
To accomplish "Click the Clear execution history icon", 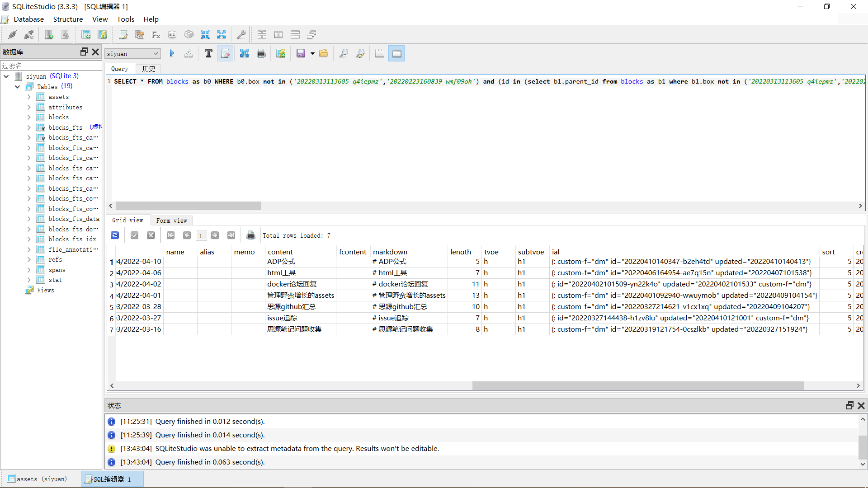I will click(225, 53).
